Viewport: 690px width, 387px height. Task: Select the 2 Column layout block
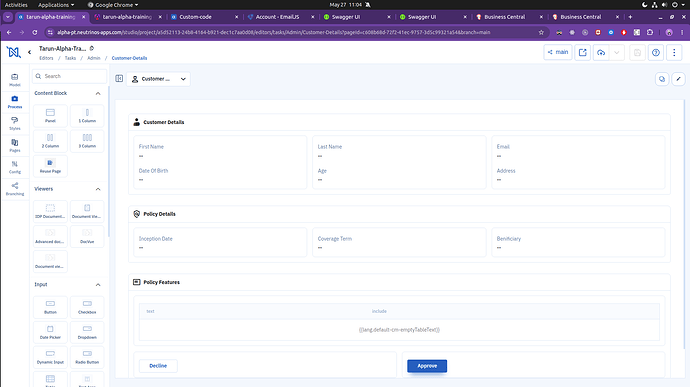point(50,140)
